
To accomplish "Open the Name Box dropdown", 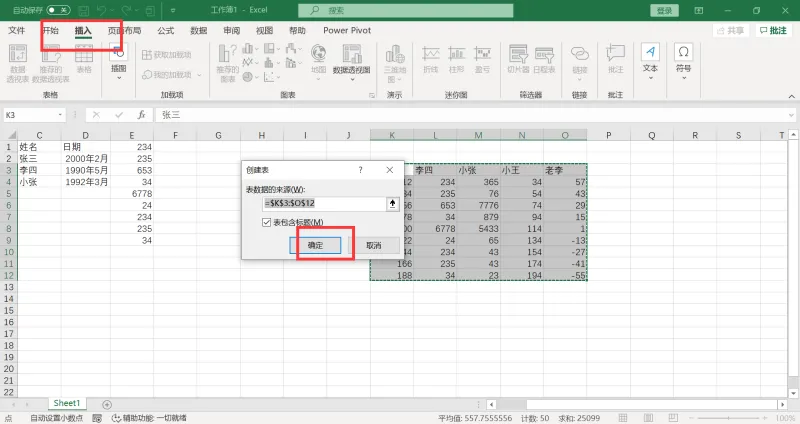I will (x=60, y=115).
